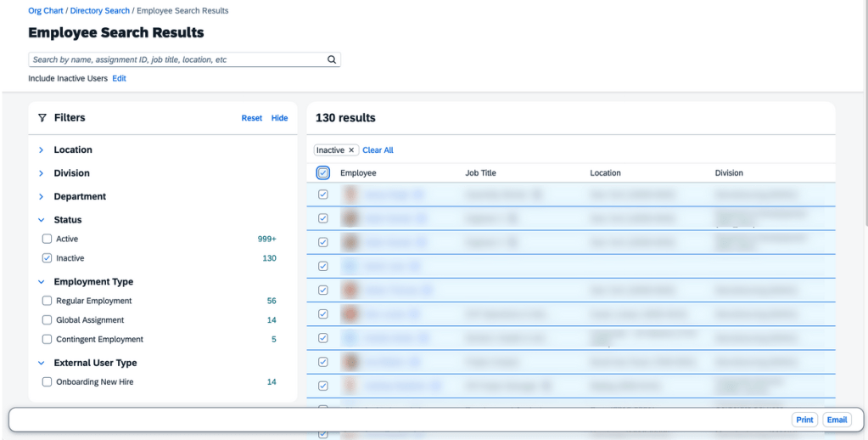This screenshot has width=868, height=440.
Task: Click the funnel Filters icon
Action: point(42,118)
